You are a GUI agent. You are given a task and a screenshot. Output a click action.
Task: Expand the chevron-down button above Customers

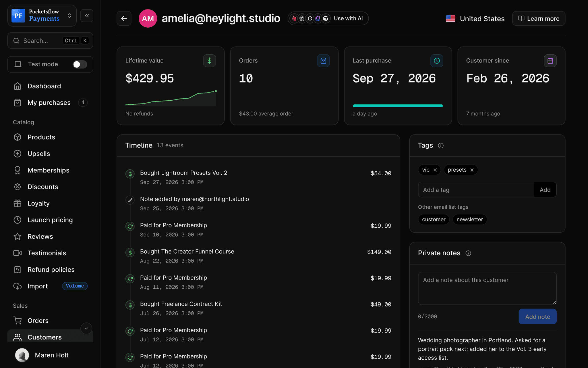[86, 328]
